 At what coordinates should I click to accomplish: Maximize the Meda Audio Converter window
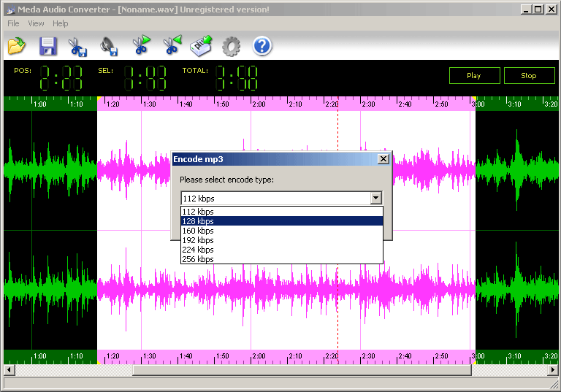[538, 9]
